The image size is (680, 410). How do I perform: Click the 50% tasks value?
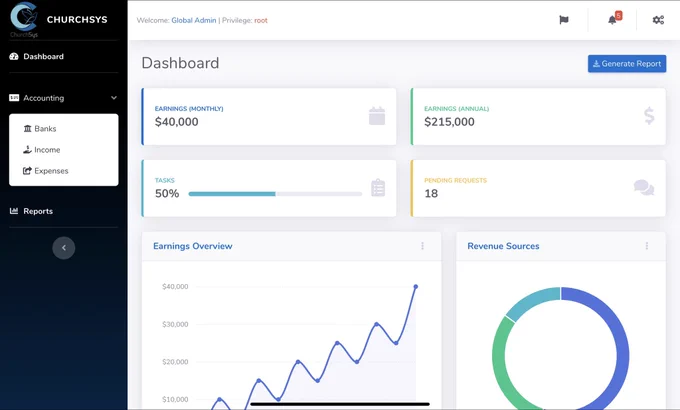(167, 194)
